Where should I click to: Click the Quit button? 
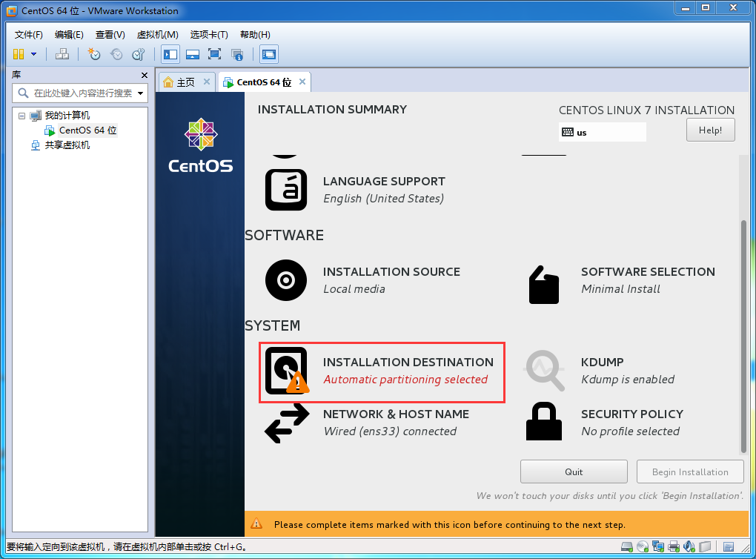coord(574,472)
